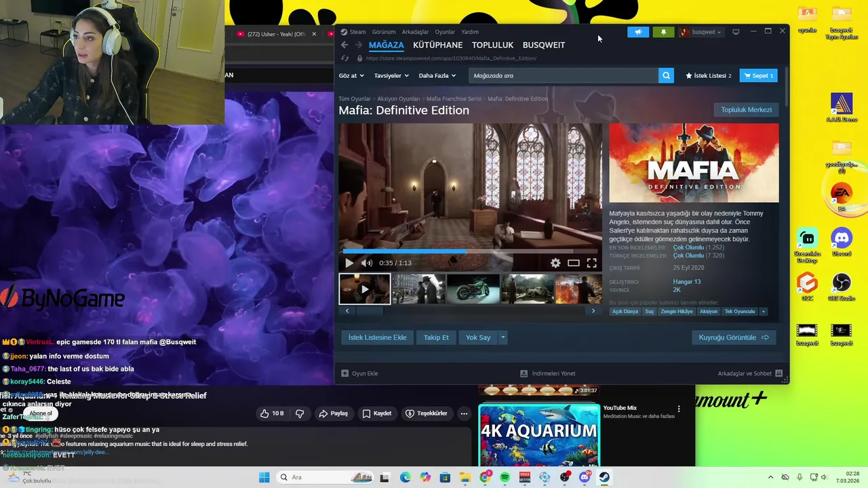Open Microsoft Store from the taskbar

pyautogui.click(x=444, y=477)
